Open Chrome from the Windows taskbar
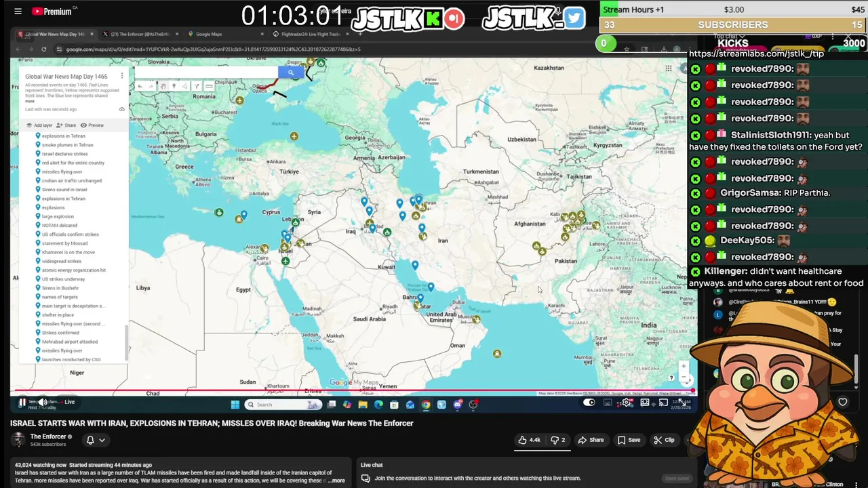 [426, 405]
